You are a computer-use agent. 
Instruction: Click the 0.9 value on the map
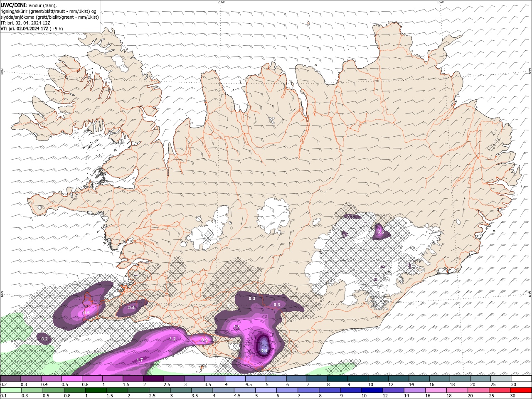pyautogui.click(x=204, y=340)
